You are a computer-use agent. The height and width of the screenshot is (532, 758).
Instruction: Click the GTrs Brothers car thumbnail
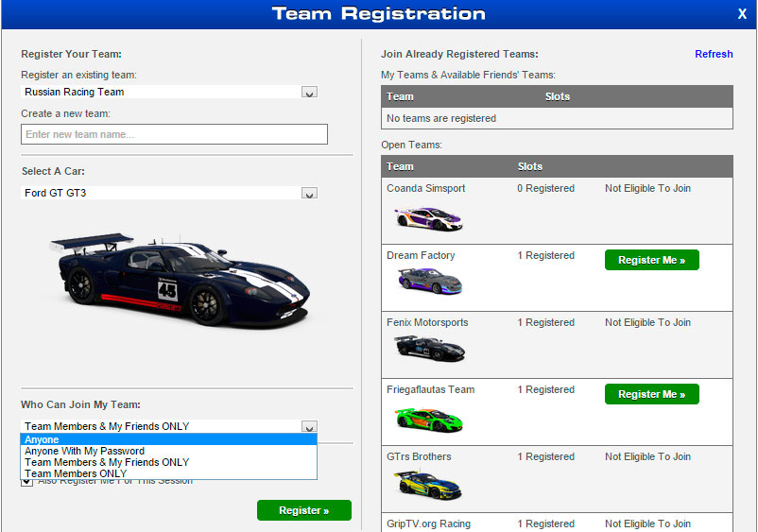pyautogui.click(x=427, y=483)
